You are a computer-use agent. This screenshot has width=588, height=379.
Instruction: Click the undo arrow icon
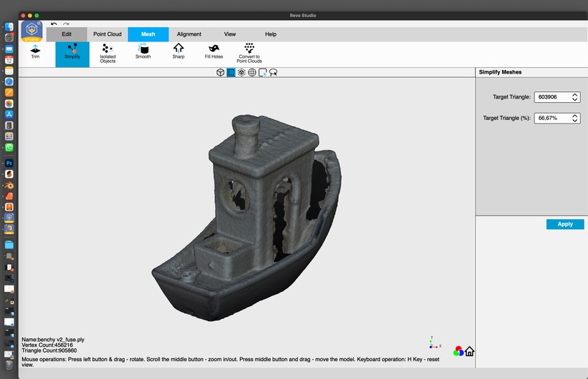(54, 24)
